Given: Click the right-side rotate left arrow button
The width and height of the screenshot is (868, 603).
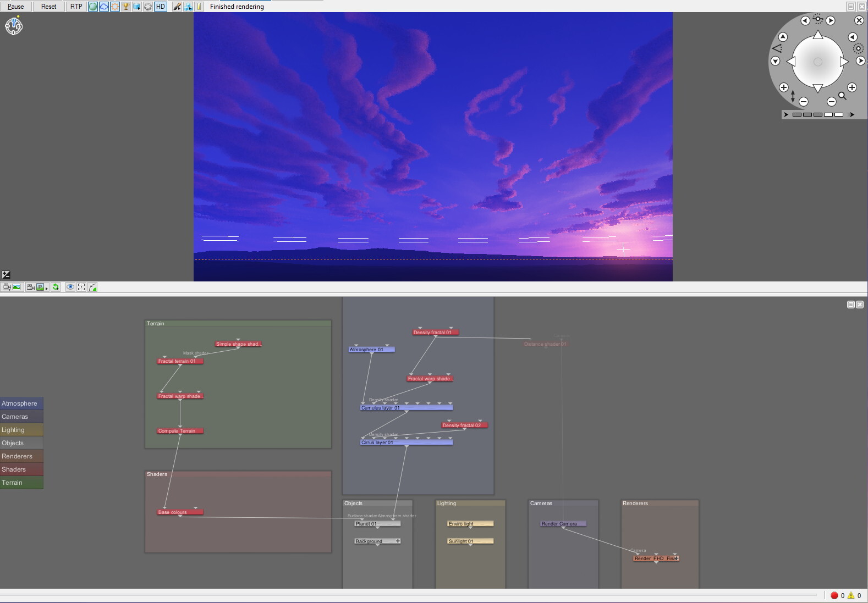Looking at the screenshot, I should pos(853,37).
